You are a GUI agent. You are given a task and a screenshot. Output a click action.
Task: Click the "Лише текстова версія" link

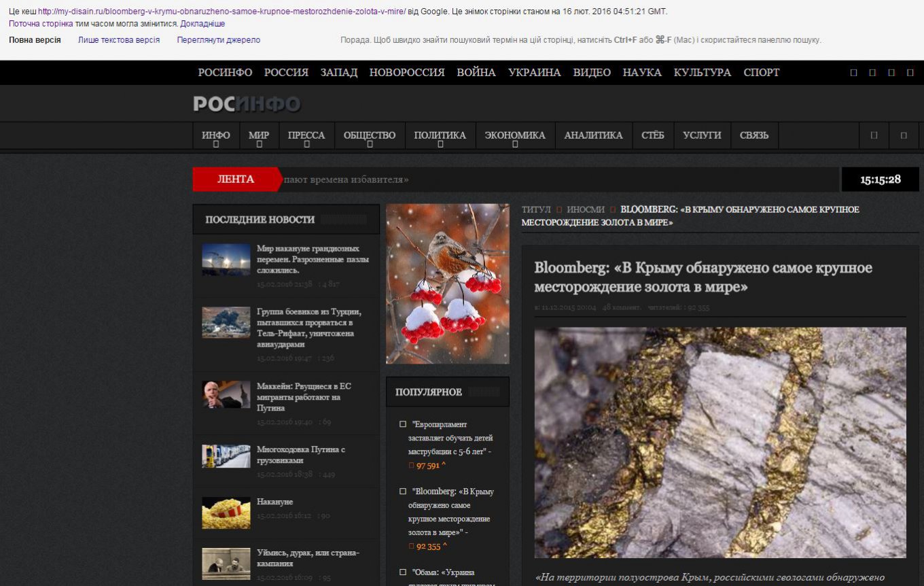(119, 40)
